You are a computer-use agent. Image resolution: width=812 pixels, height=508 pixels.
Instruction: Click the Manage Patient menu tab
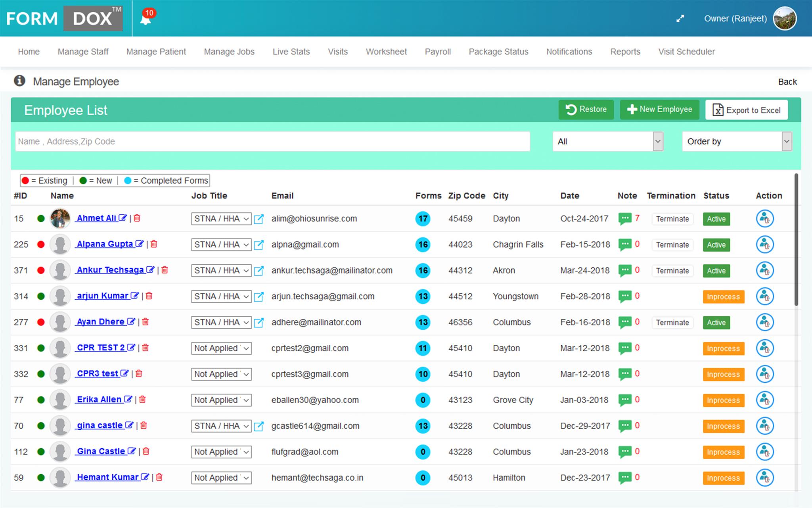155,52
